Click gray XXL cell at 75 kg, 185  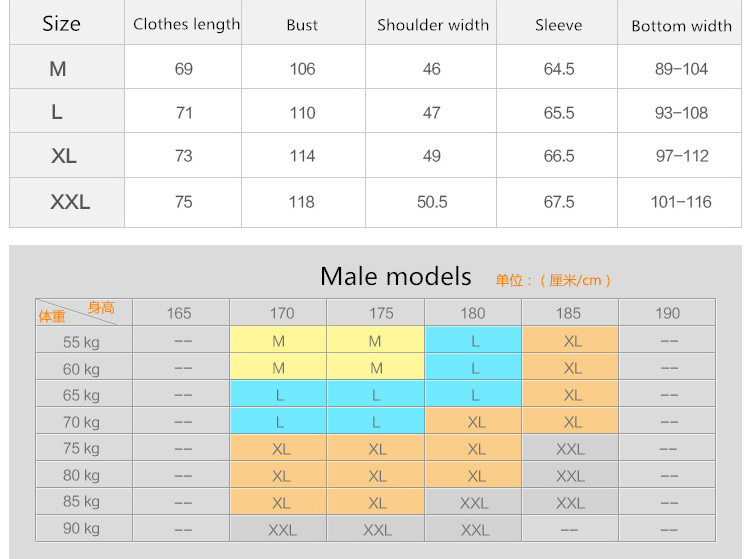(x=570, y=448)
